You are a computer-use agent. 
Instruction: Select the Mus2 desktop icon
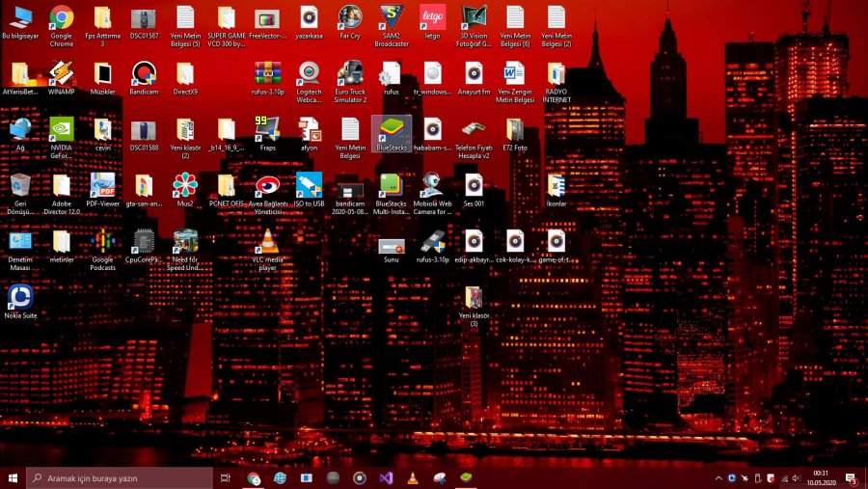pos(185,190)
